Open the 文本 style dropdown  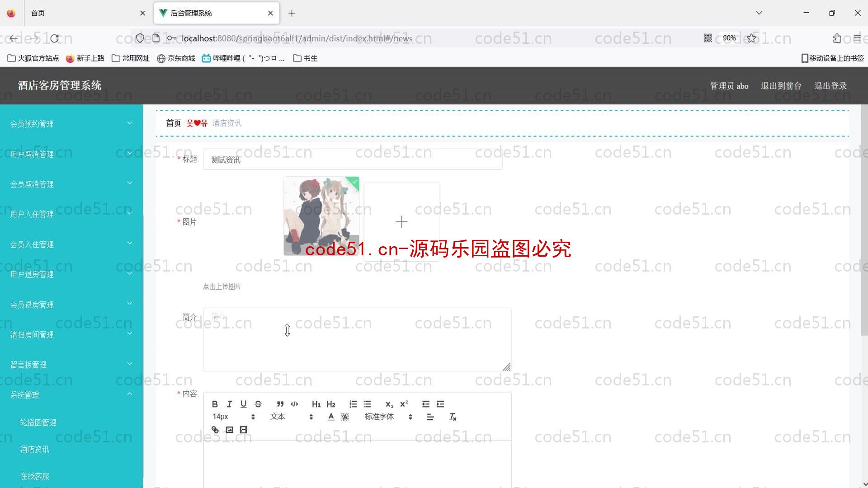click(x=292, y=417)
